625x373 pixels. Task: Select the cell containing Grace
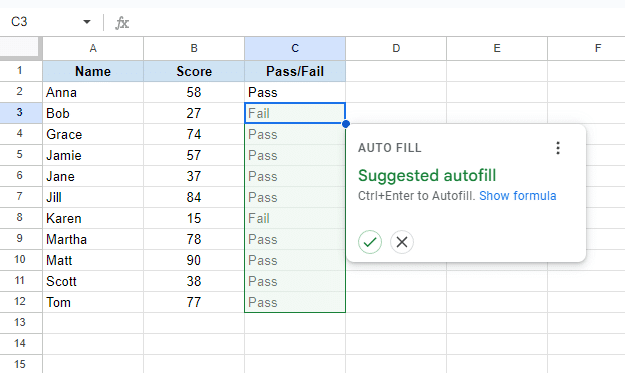pos(93,134)
